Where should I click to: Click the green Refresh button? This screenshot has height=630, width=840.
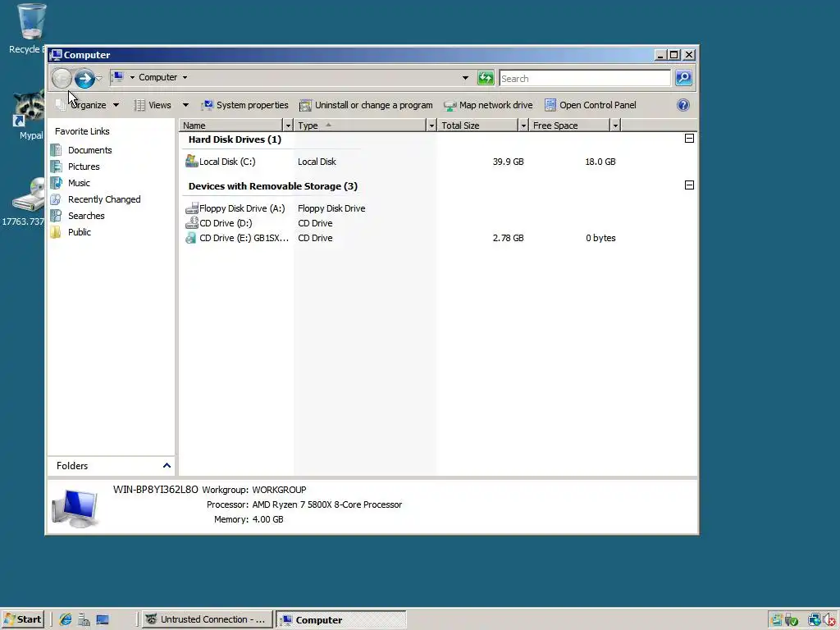(486, 78)
